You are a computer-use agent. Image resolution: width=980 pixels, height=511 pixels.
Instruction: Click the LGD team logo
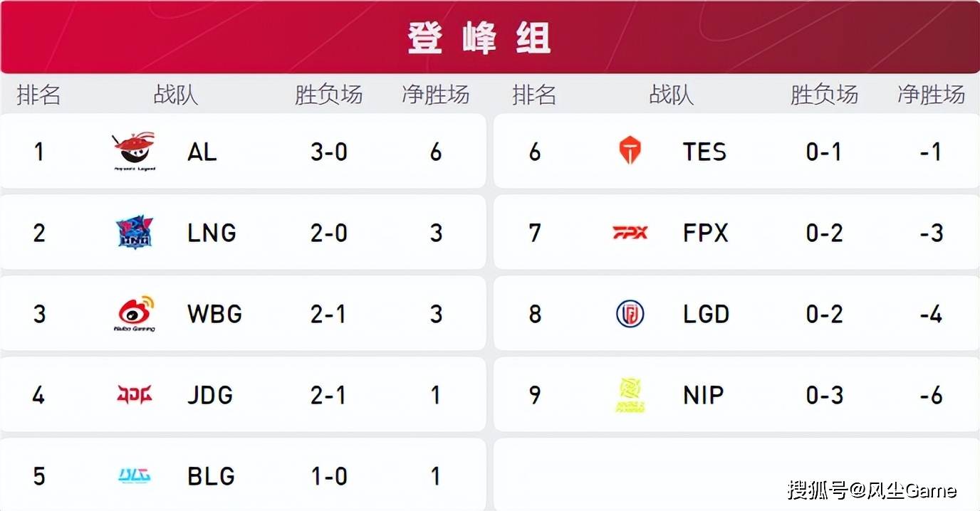point(630,314)
